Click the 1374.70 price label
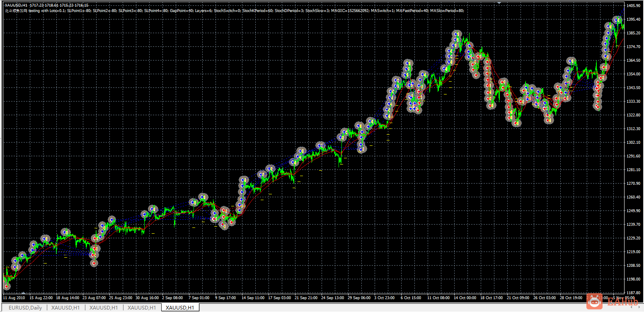644x312 pixels. click(634, 47)
